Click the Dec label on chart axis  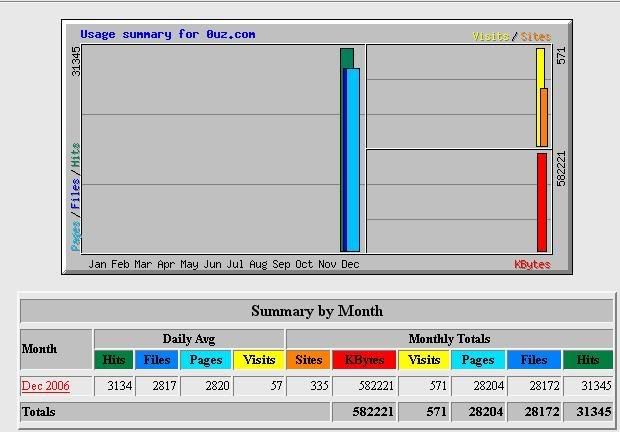click(x=350, y=264)
